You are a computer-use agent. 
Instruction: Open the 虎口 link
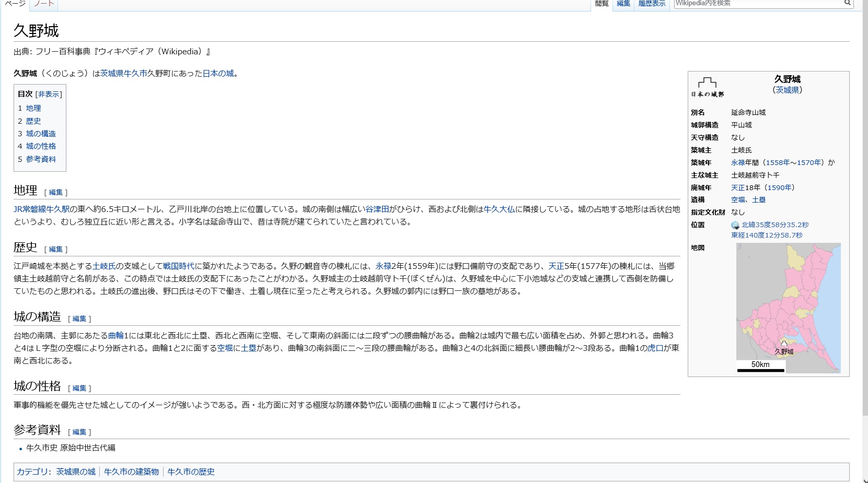[656, 348]
